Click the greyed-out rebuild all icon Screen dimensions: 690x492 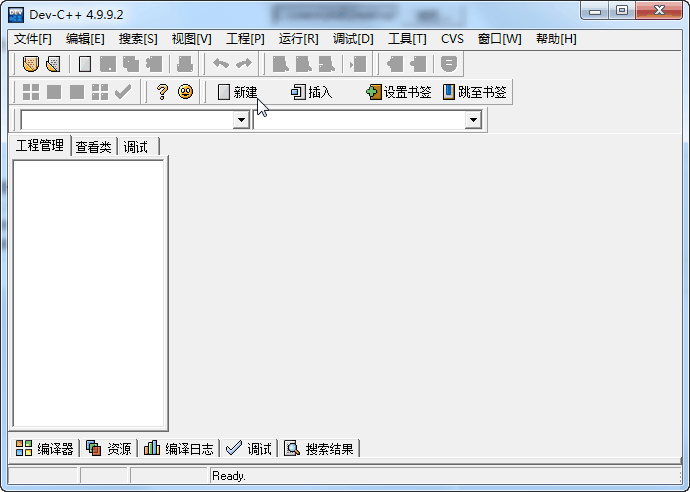(x=99, y=92)
